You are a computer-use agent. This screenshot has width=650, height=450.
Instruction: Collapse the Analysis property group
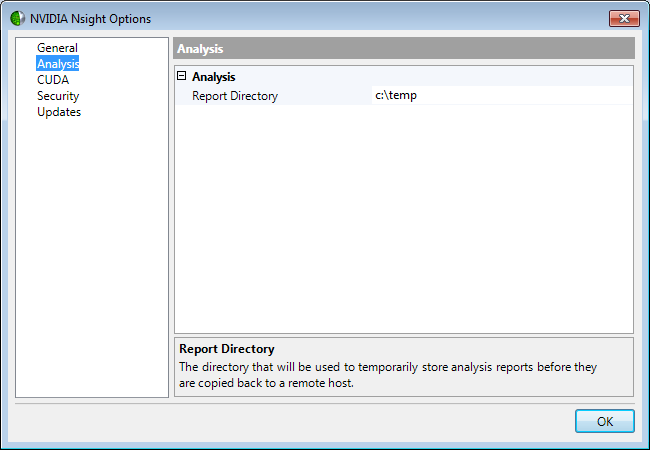tap(182, 76)
